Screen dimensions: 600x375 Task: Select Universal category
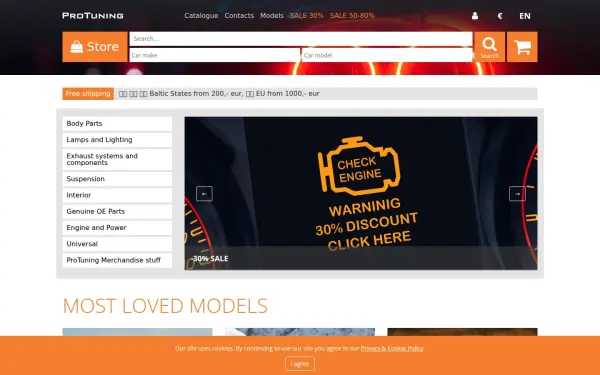pos(117,244)
